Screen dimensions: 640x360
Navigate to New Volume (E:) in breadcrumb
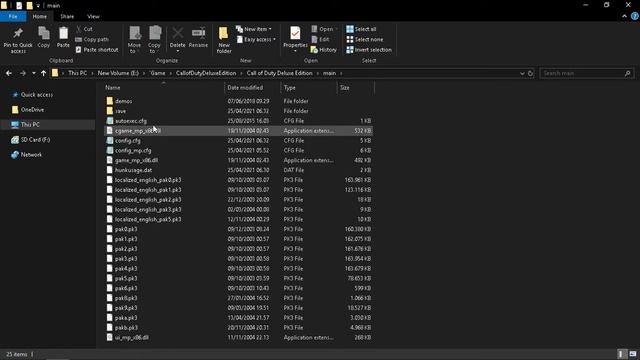(118, 73)
